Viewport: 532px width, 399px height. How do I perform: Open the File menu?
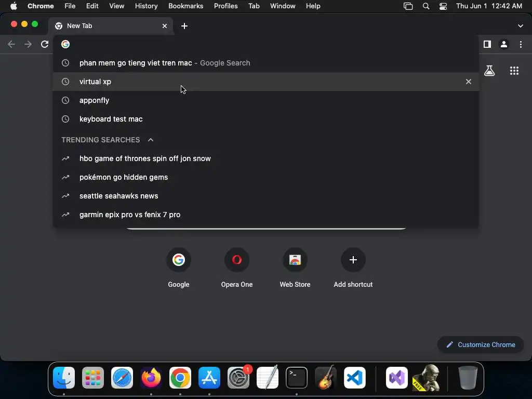point(70,6)
